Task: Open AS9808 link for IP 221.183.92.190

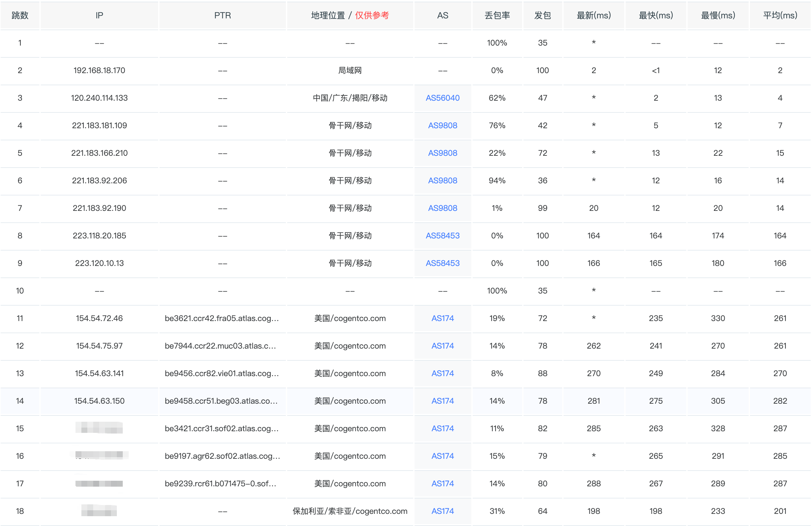Action: click(x=442, y=208)
